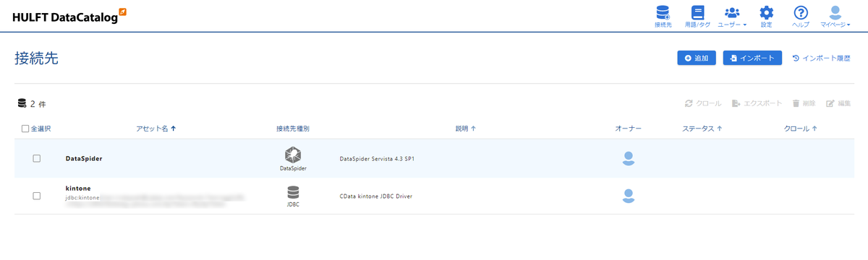Click the 接続先種別 column header
The width and height of the screenshot is (868, 260).
point(293,129)
